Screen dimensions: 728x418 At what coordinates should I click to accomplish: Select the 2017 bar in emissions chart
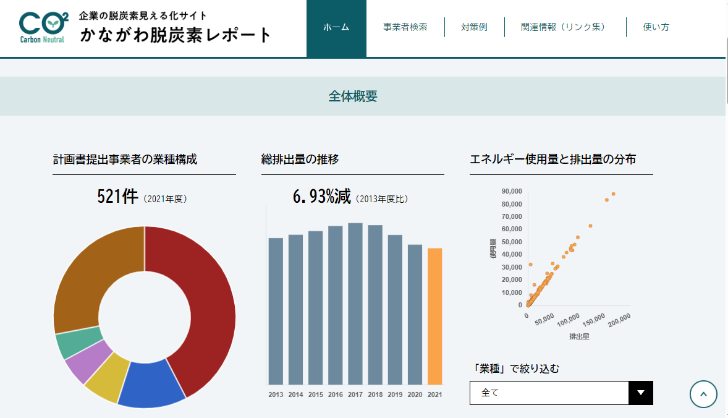[355, 303]
